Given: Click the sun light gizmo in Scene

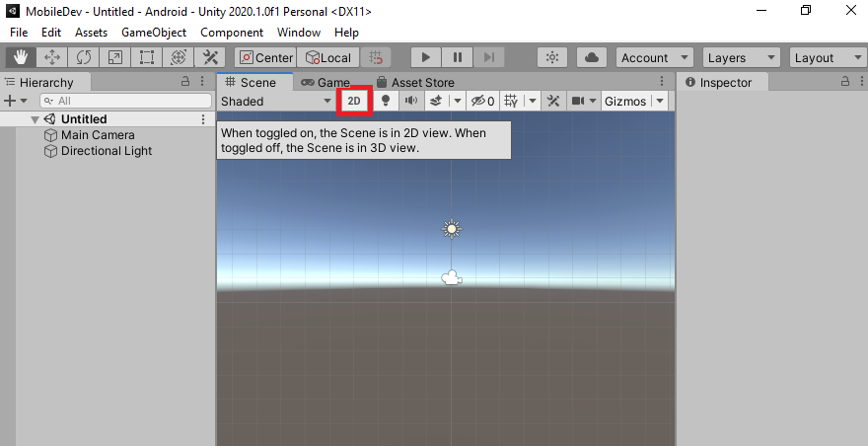Looking at the screenshot, I should 452,228.
